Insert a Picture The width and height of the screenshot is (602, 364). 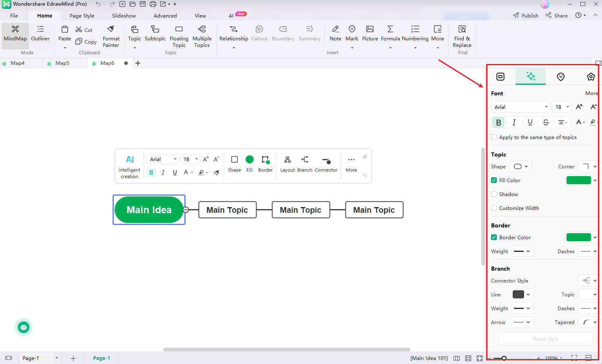pyautogui.click(x=370, y=33)
